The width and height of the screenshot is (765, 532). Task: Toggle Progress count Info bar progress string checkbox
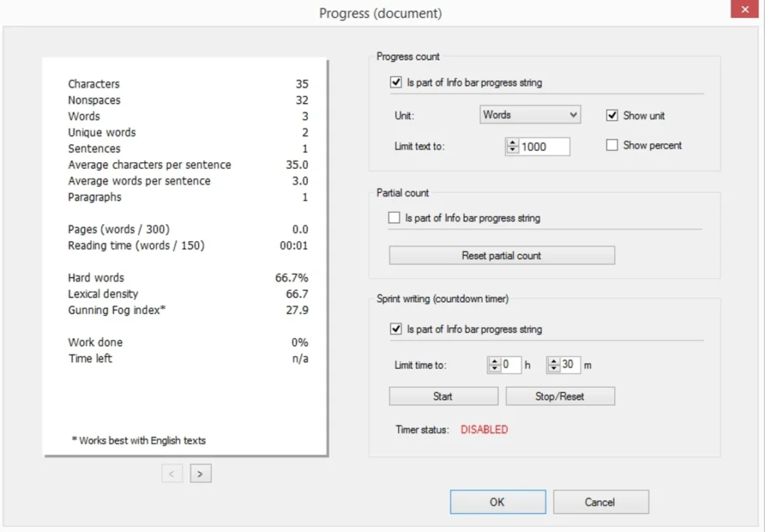click(396, 82)
